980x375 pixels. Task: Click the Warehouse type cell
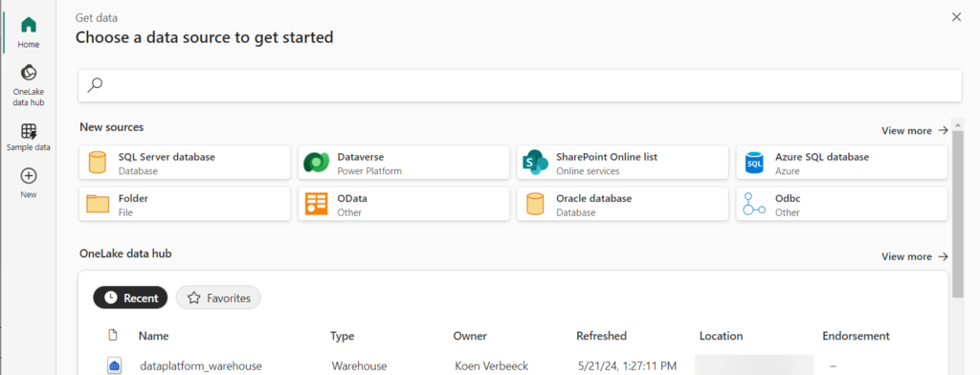point(359,366)
